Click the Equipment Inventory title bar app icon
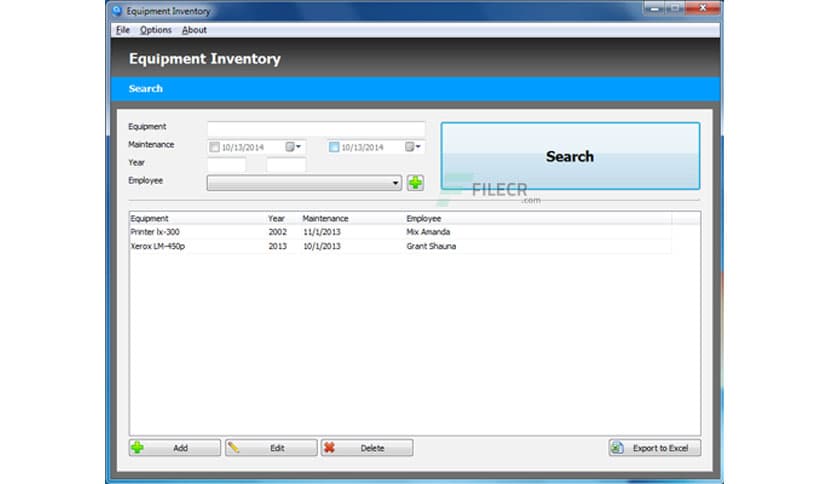This screenshot has height=484, width=836. pos(117,11)
